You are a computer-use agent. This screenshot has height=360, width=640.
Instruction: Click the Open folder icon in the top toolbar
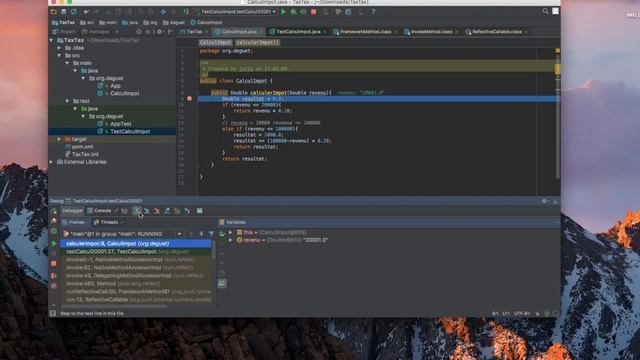click(x=53, y=12)
